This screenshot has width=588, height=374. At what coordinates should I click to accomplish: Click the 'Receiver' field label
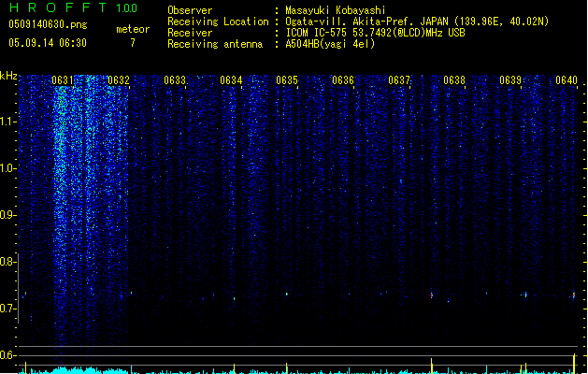(190, 33)
